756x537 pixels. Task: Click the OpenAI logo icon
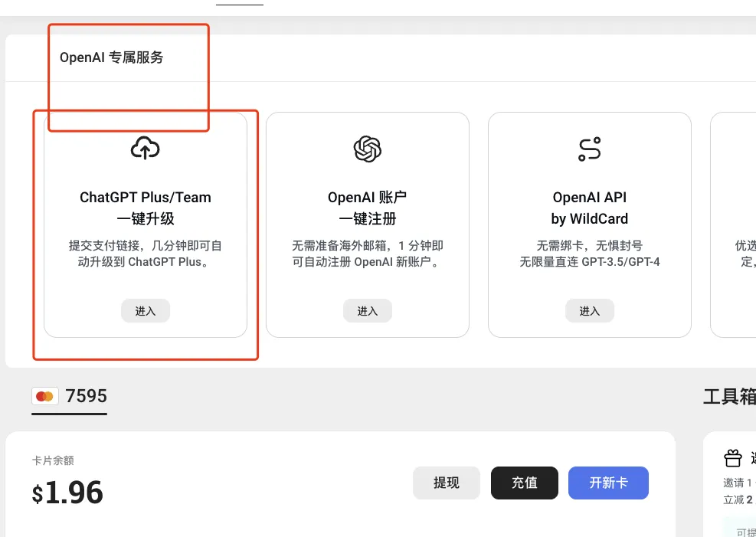click(x=368, y=149)
